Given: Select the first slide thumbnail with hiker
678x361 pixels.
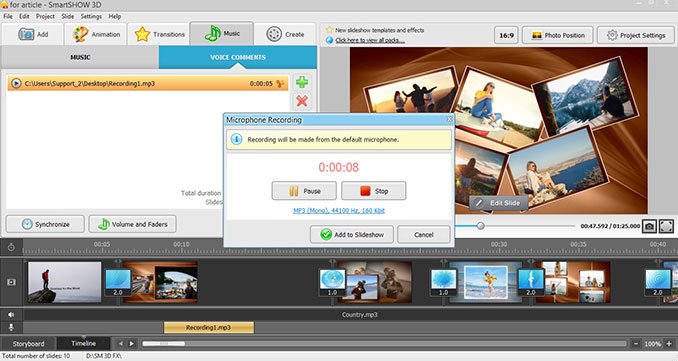Looking at the screenshot, I should 64,282.
